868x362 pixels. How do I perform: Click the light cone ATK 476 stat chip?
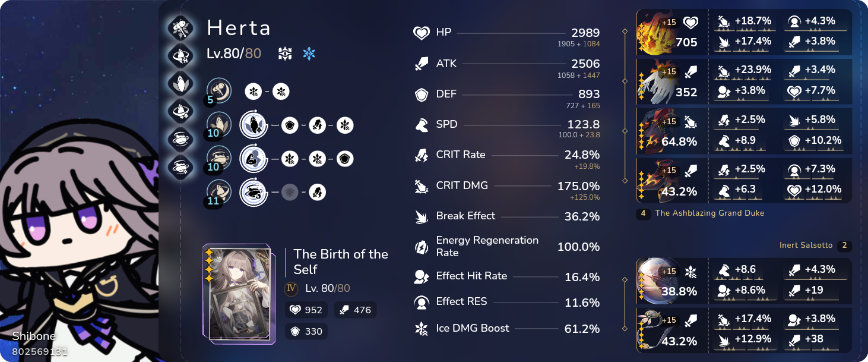[354, 310]
